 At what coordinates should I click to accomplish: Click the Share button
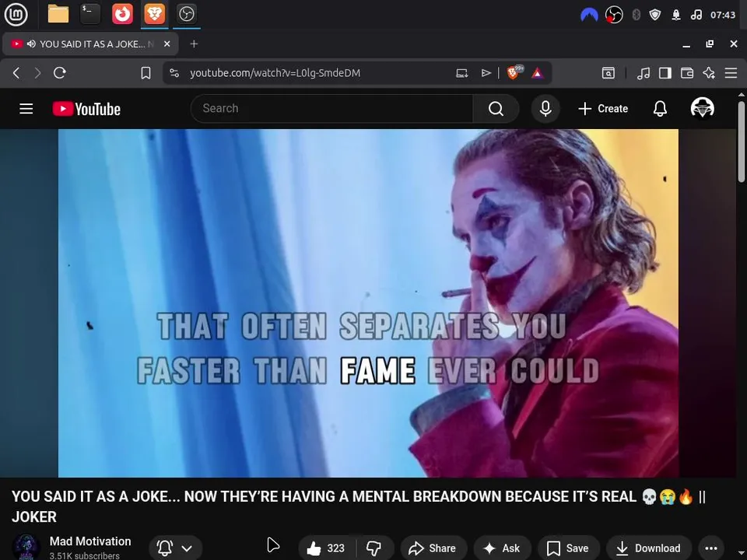pyautogui.click(x=433, y=548)
